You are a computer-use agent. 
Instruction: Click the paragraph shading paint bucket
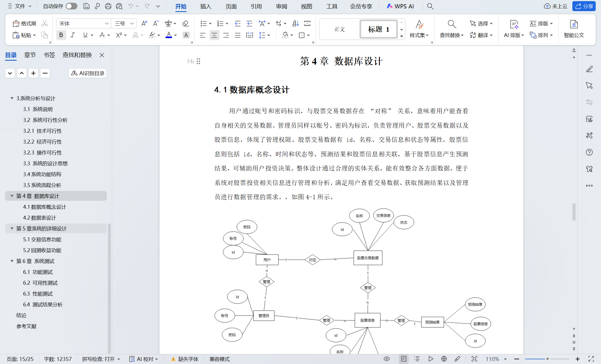click(285, 35)
